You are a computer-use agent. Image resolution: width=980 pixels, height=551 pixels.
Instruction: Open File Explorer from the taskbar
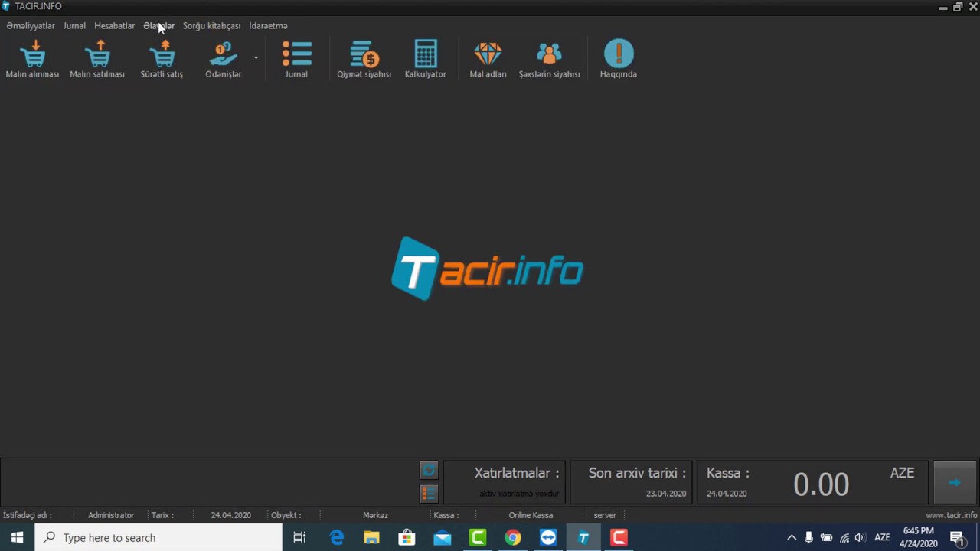(371, 538)
